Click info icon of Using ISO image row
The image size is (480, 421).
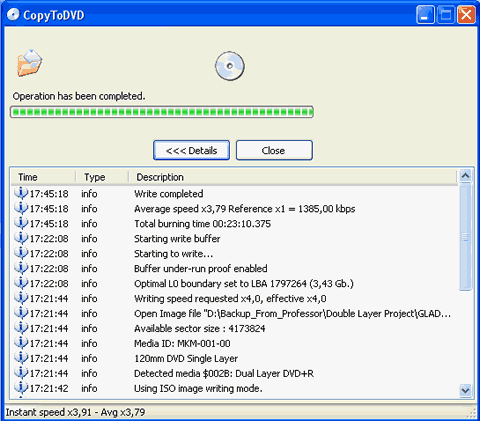point(21,388)
